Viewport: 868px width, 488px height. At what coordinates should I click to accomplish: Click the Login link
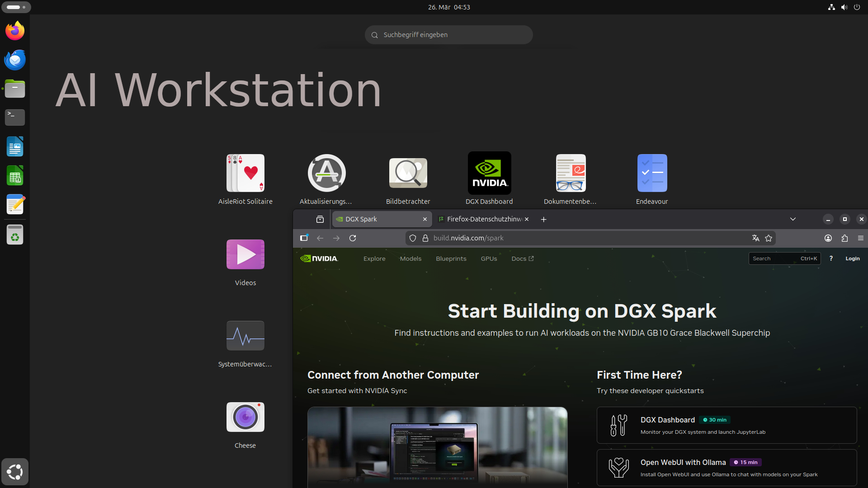coord(853,259)
